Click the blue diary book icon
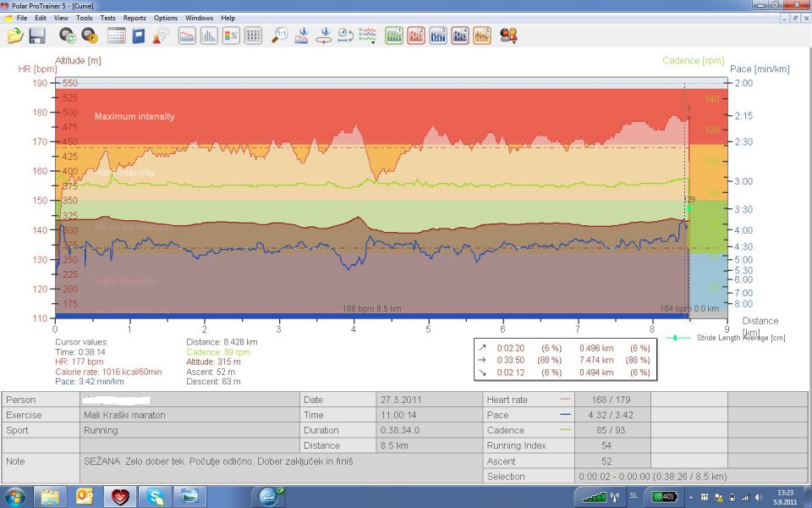 point(138,36)
